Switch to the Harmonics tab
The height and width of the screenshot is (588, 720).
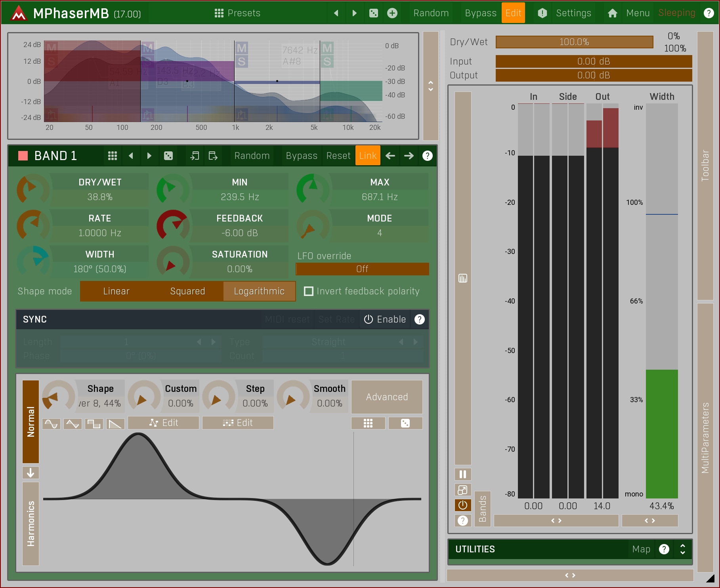31,523
